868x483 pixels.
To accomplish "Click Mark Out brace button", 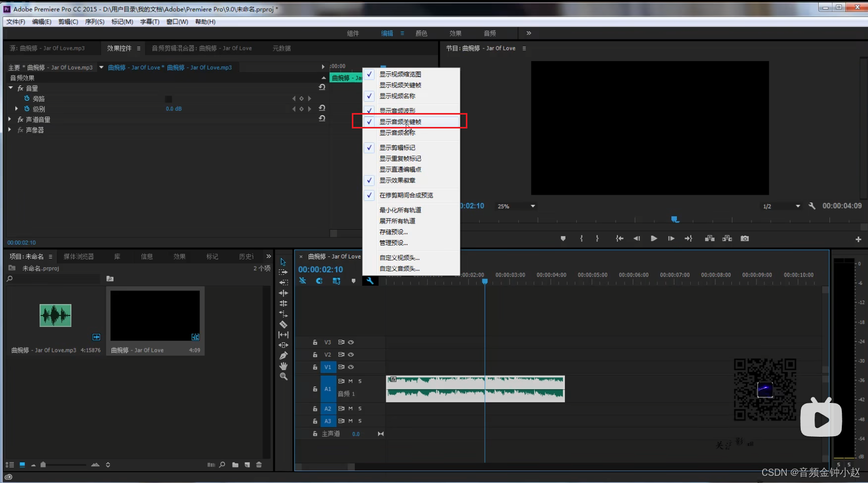I will tap(597, 238).
